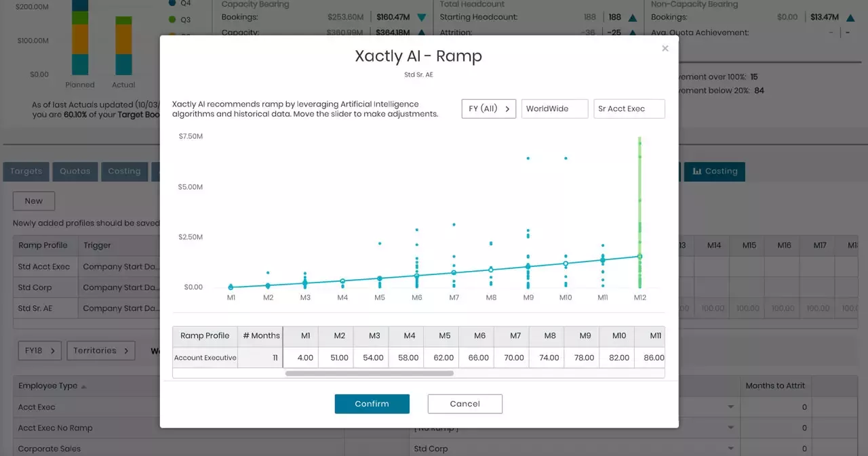Image resolution: width=868 pixels, height=456 pixels.
Task: Click the M16 value 100.00 for Std Sr. AE
Action: click(x=783, y=308)
